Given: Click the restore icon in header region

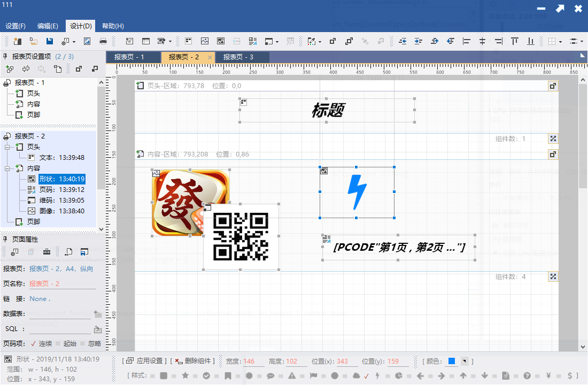Looking at the screenshot, I should [553, 86].
